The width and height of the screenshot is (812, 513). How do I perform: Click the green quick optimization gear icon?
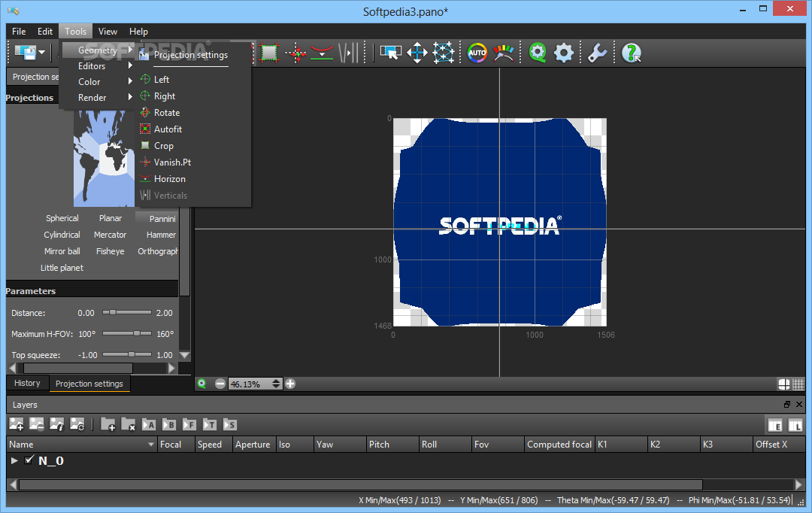(538, 53)
